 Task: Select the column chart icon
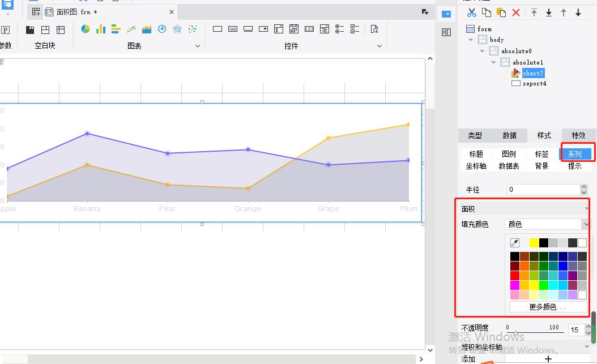[x=101, y=29]
